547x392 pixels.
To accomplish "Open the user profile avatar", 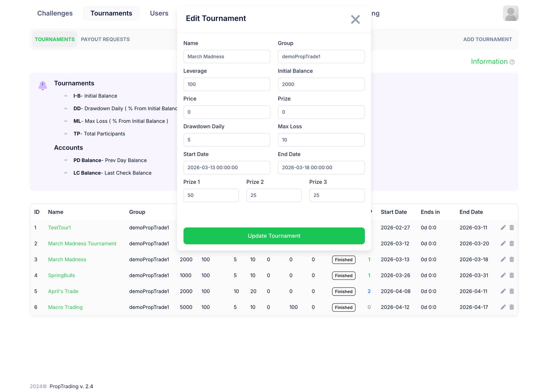I will click(510, 13).
